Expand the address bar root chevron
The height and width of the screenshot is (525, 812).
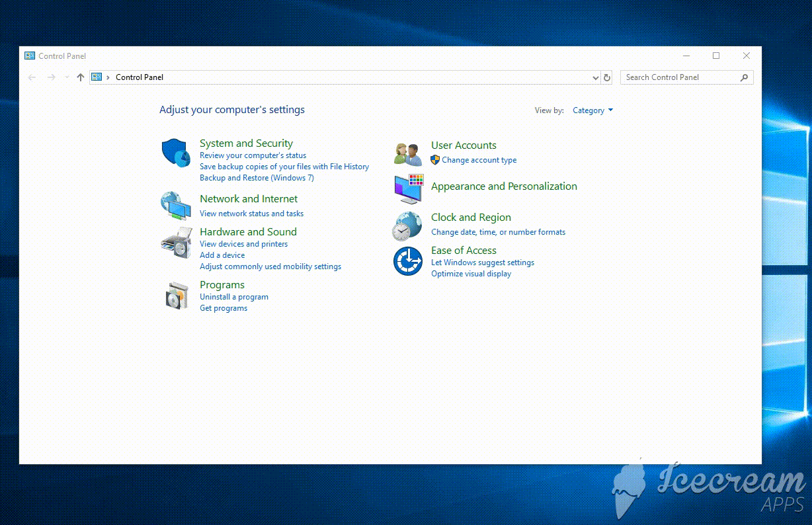pos(108,77)
